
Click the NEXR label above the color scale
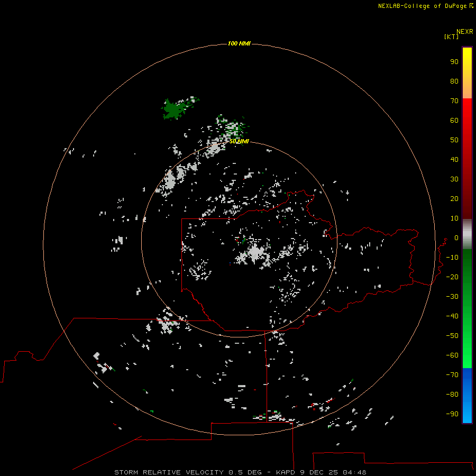click(464, 31)
